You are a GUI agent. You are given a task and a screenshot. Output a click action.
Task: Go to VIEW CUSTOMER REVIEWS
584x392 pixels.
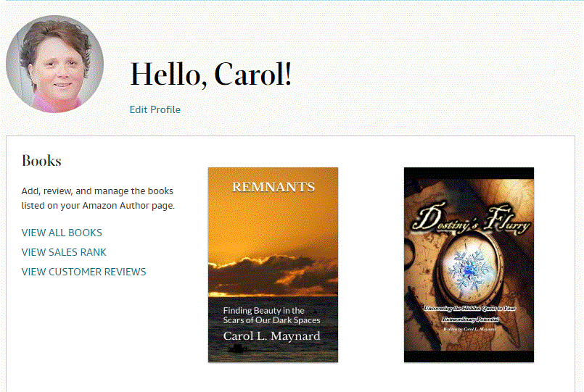84,272
